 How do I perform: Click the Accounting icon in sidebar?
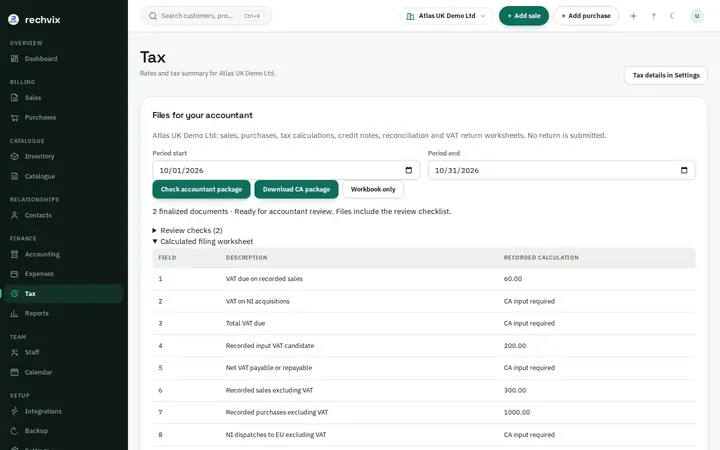coord(15,254)
